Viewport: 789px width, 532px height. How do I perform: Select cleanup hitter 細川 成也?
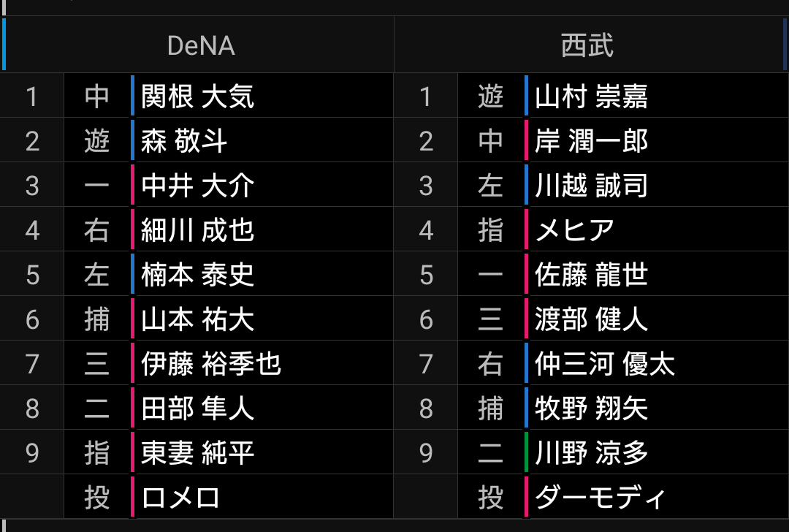197,230
